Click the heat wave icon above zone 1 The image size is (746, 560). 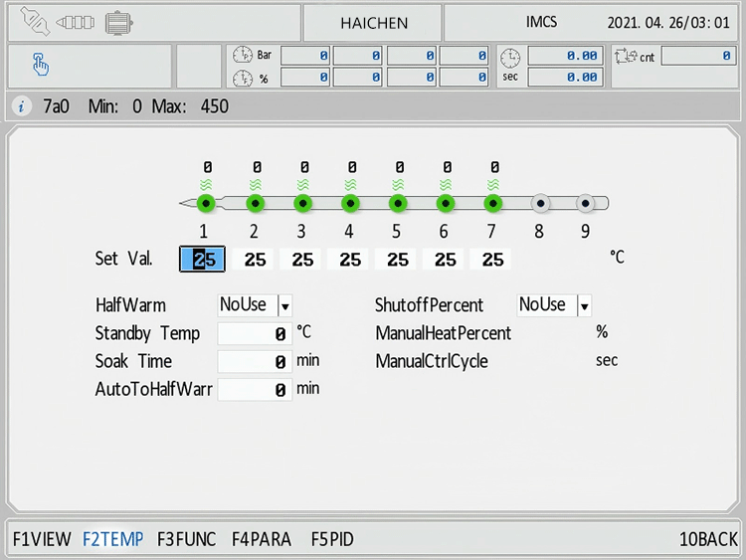point(206,185)
